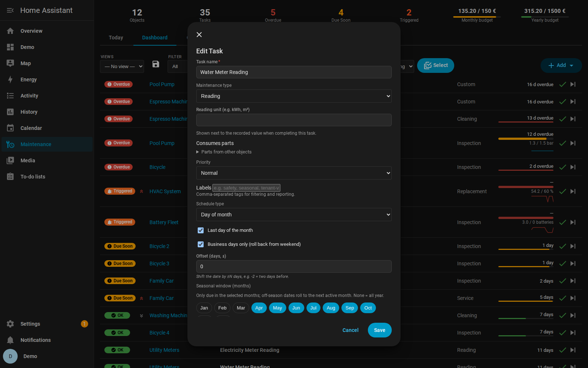Image resolution: width=588 pixels, height=368 pixels.
Task: Deselect the Sep month chip
Action: (x=350, y=308)
